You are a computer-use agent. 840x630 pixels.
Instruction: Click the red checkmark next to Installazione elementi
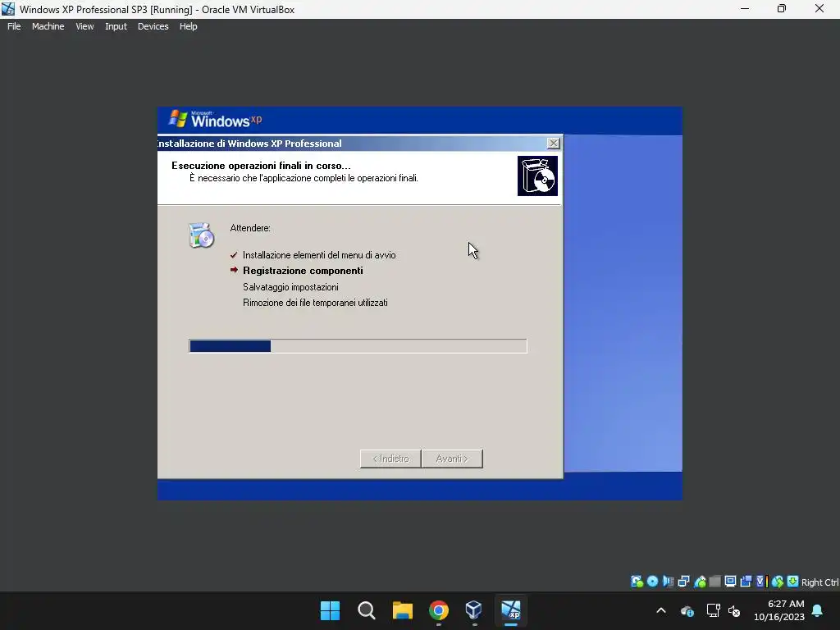pyautogui.click(x=234, y=255)
